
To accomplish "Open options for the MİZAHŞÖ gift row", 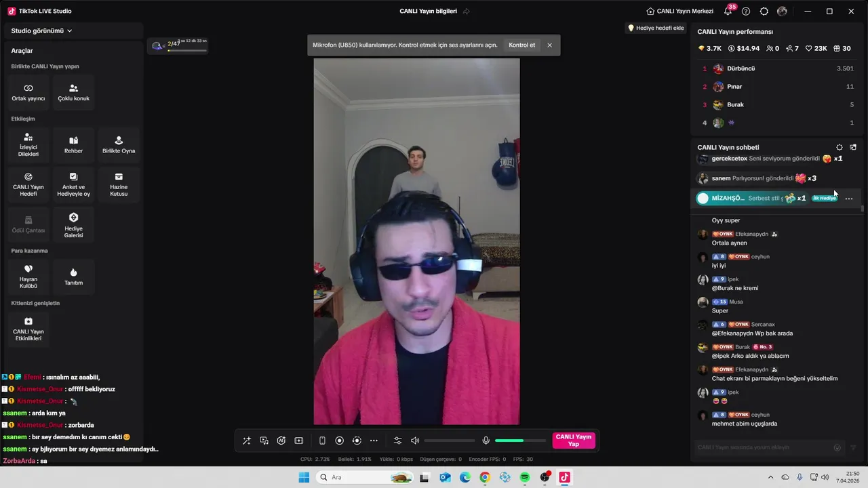I will click(x=849, y=199).
